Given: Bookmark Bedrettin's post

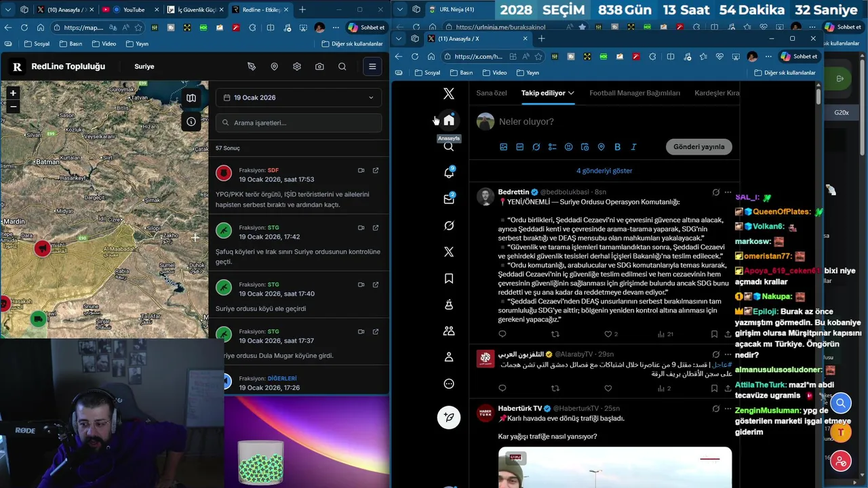Looking at the screenshot, I should tap(714, 334).
